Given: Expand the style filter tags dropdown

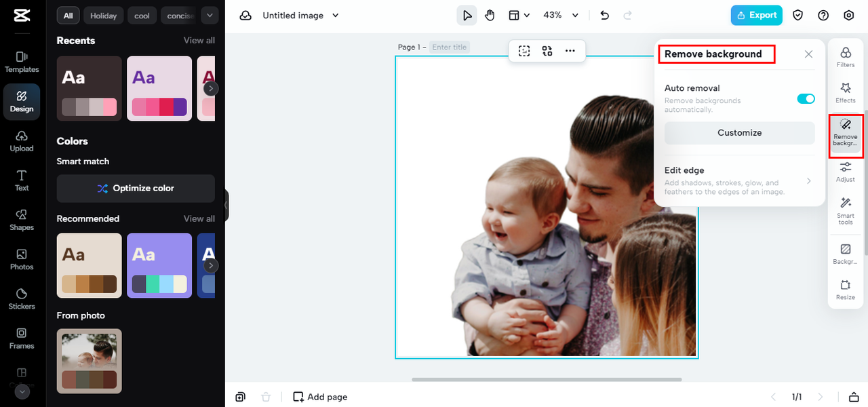Looking at the screenshot, I should pos(210,16).
